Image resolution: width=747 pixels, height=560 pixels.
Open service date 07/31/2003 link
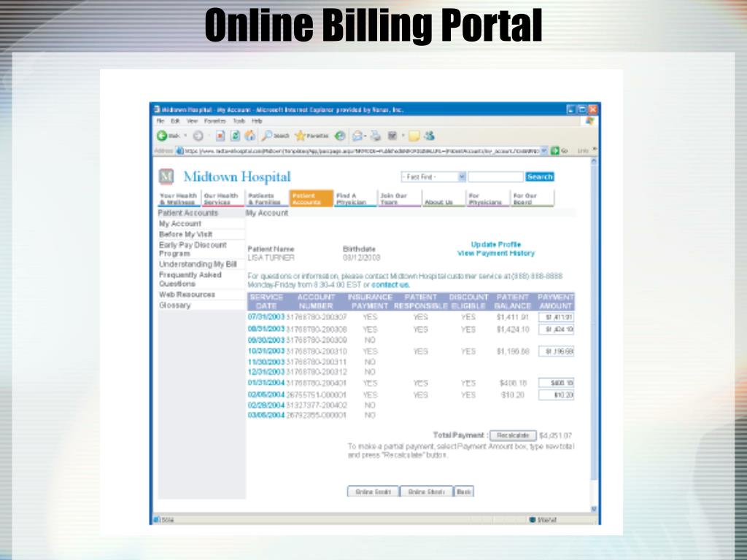266,316
